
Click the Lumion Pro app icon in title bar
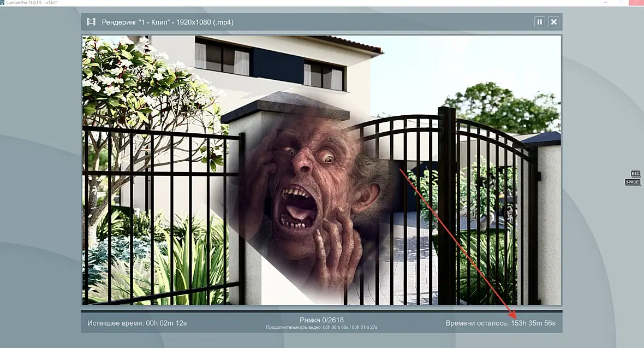tap(2, 3)
